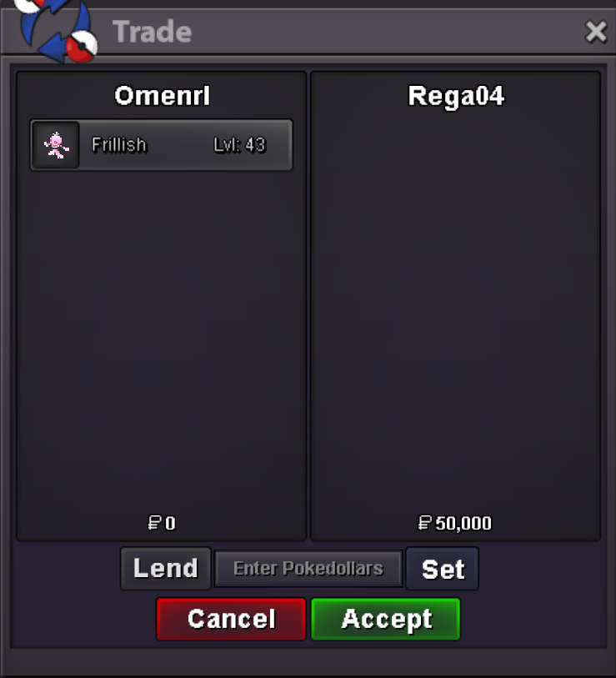616x678 pixels.
Task: Click the Rega04 player name header
Action: point(456,96)
